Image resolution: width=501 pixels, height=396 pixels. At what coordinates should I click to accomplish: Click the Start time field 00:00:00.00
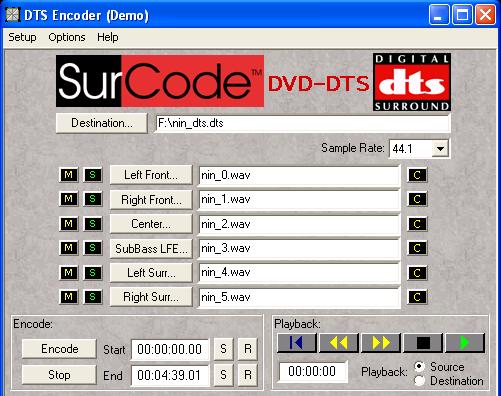coord(170,349)
